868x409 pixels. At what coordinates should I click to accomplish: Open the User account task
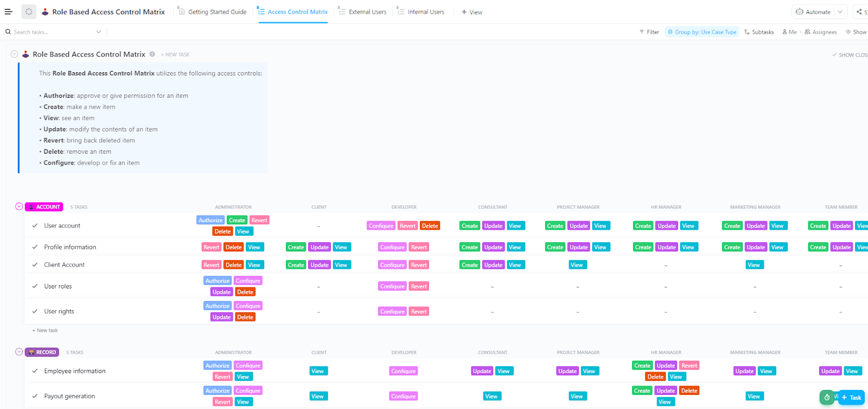coord(62,225)
